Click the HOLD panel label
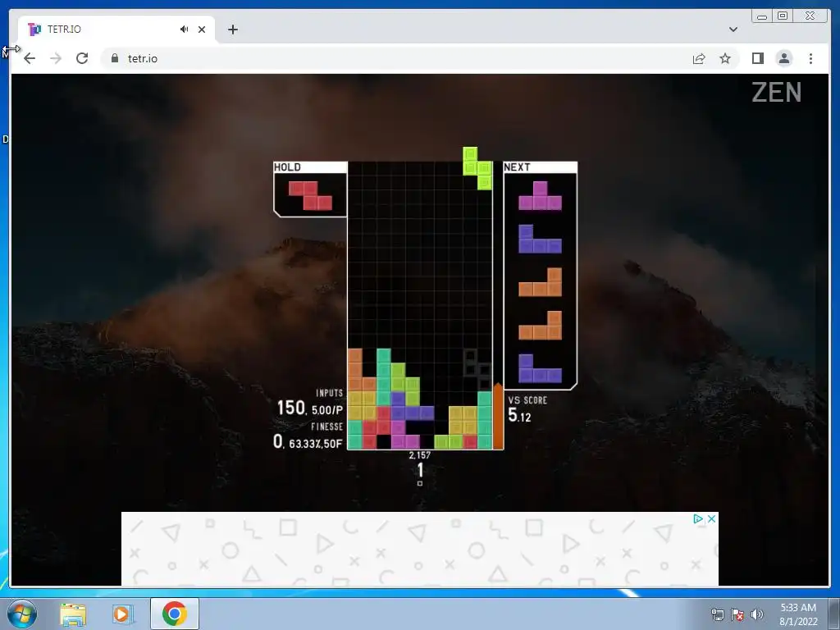The height and width of the screenshot is (630, 840). (x=288, y=167)
